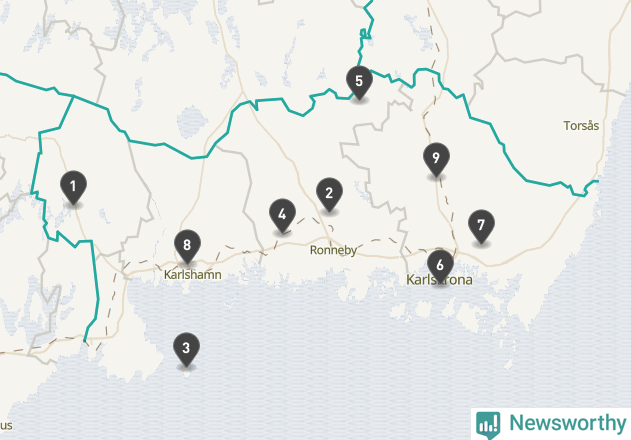Select map pin number 2

[329, 194]
